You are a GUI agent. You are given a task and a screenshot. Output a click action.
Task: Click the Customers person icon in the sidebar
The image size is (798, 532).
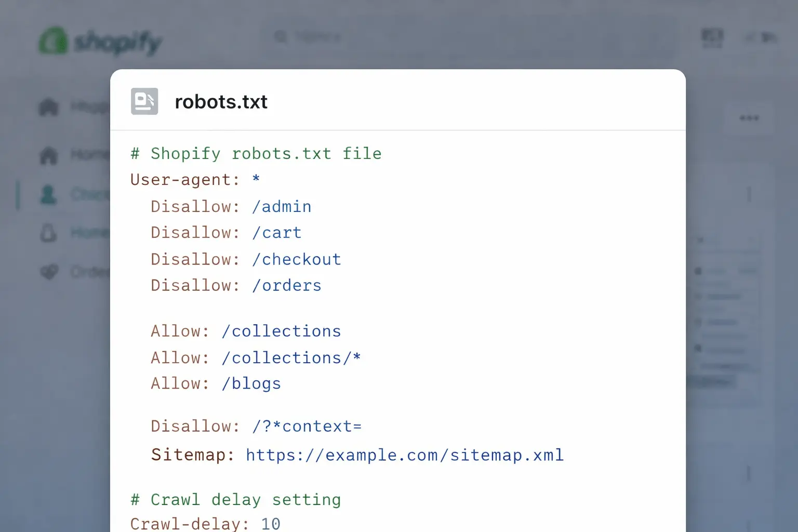48,194
